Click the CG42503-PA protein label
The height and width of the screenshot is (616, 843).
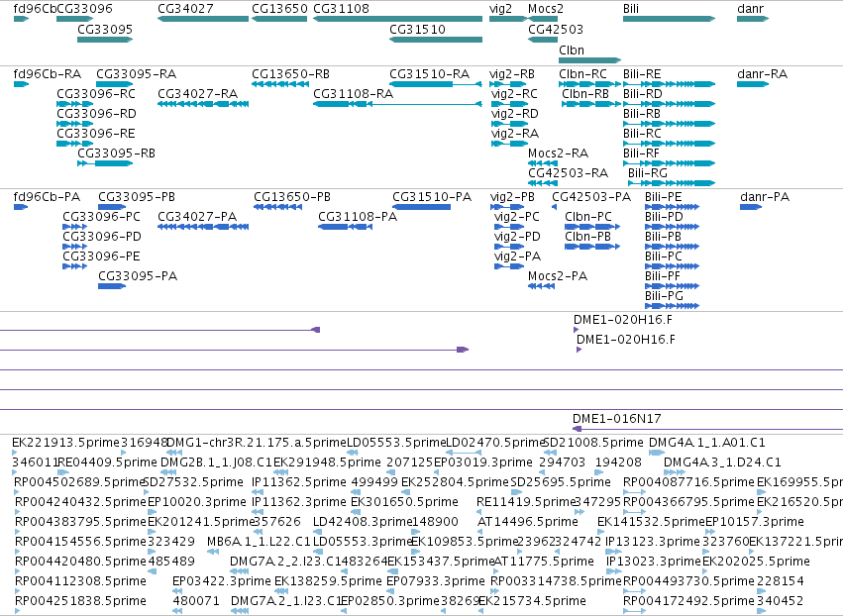[591, 197]
